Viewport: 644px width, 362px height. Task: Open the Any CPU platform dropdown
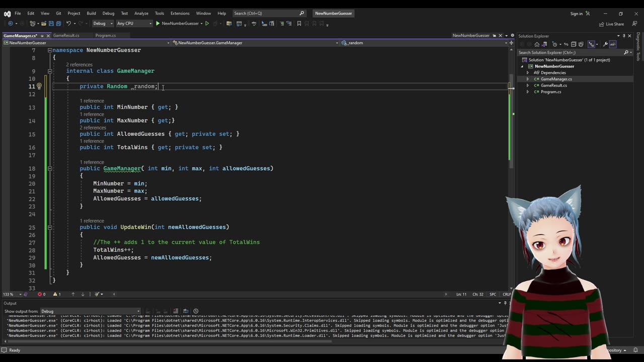[134, 23]
